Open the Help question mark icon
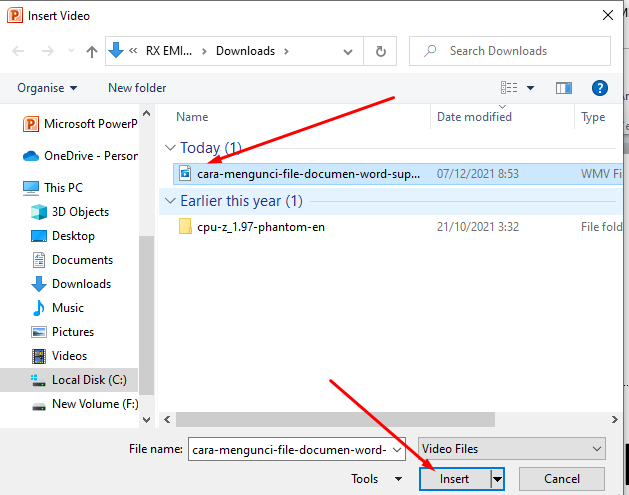Screen dimensions: 629x495 click(x=600, y=88)
